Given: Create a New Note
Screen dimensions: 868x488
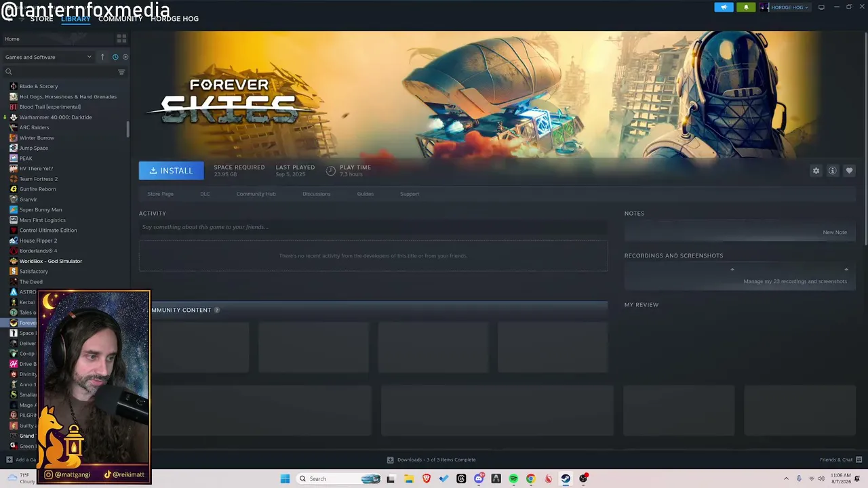Looking at the screenshot, I should [x=835, y=232].
